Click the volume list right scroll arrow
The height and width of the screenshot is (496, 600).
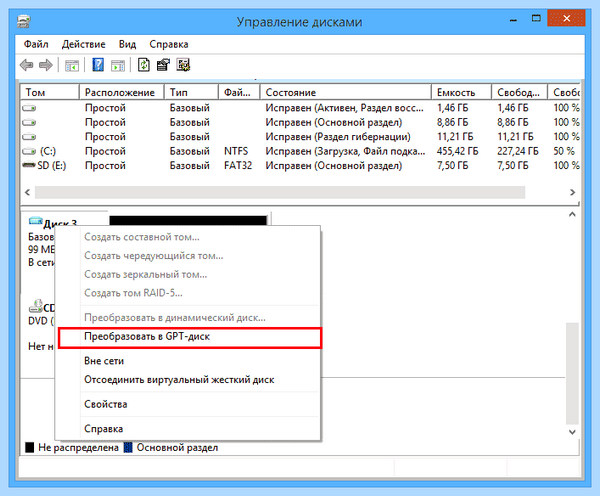coord(572,192)
